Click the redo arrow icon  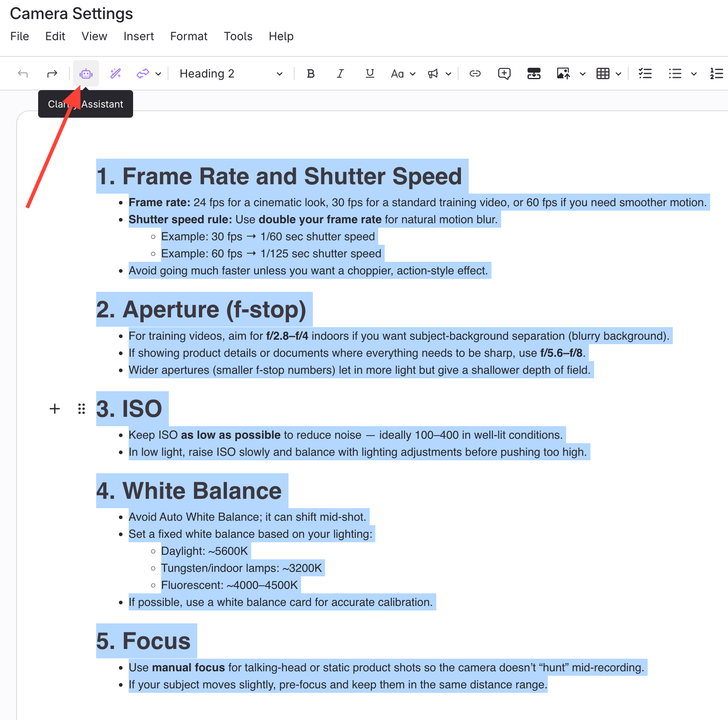(52, 73)
